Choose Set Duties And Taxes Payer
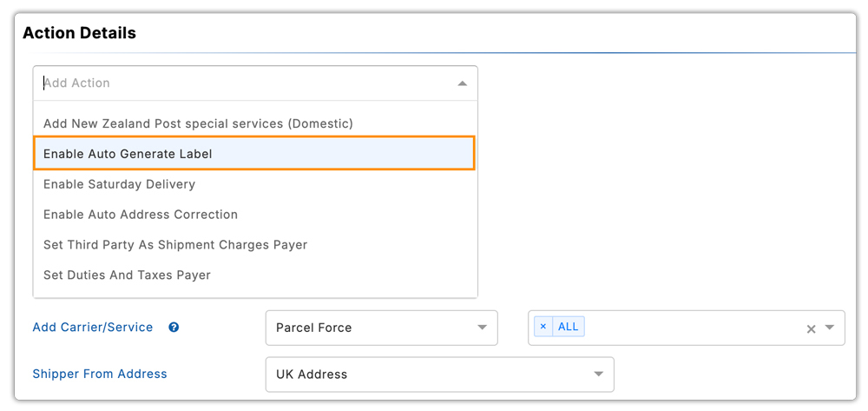868x411 pixels. [x=127, y=275]
